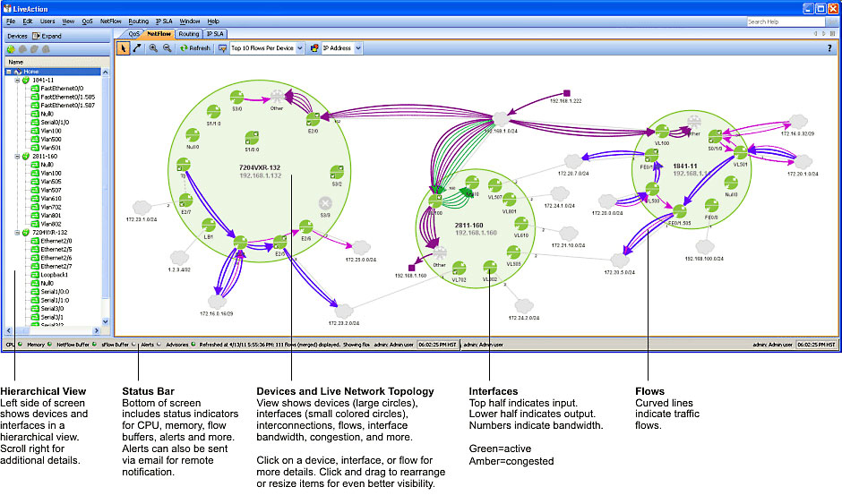842x504 pixels.
Task: Click the colored blocks icon beside IP Address
Action: click(314, 48)
